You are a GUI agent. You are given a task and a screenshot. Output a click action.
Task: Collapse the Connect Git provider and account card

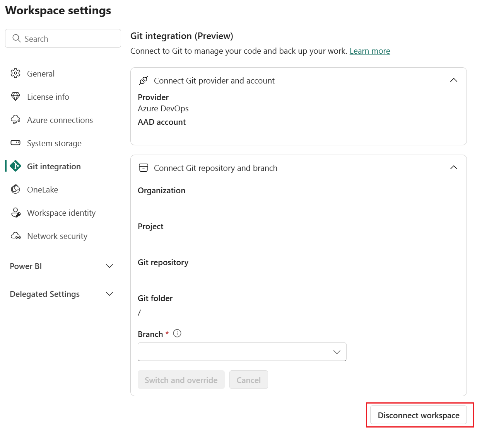tap(454, 80)
